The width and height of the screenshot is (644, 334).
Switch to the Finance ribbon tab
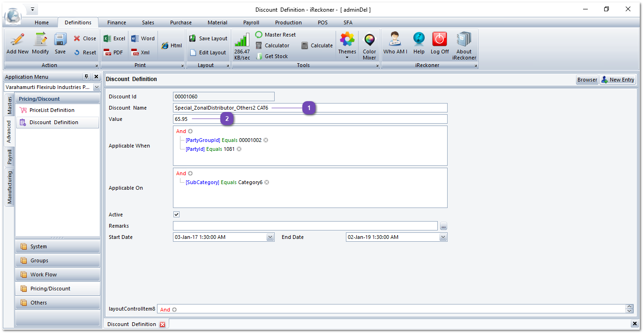pyautogui.click(x=116, y=22)
